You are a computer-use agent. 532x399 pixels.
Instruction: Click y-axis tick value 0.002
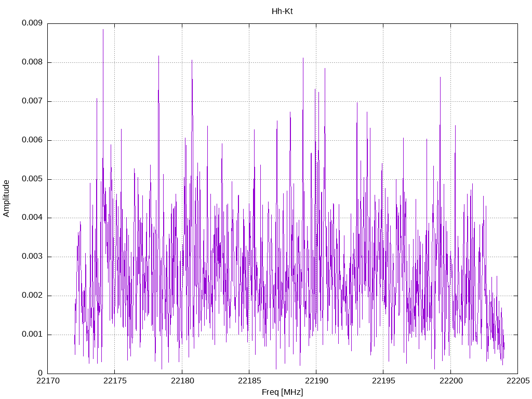(x=32, y=295)
